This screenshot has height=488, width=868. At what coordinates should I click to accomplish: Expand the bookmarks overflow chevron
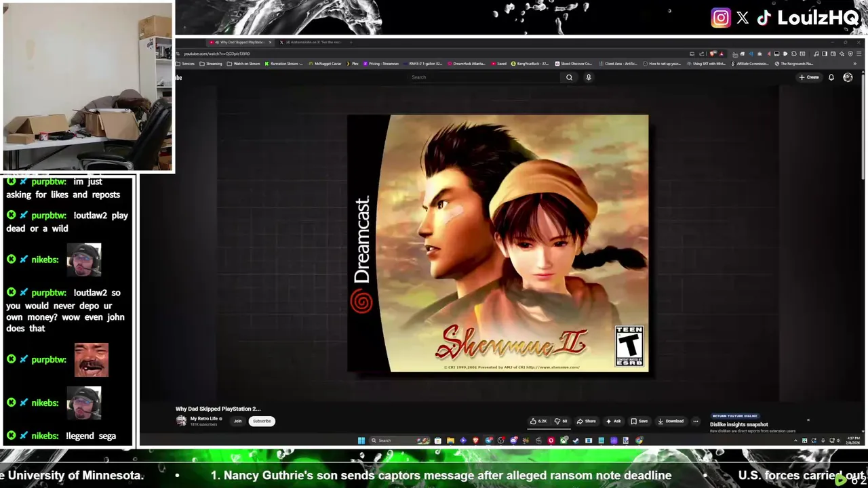(x=855, y=64)
